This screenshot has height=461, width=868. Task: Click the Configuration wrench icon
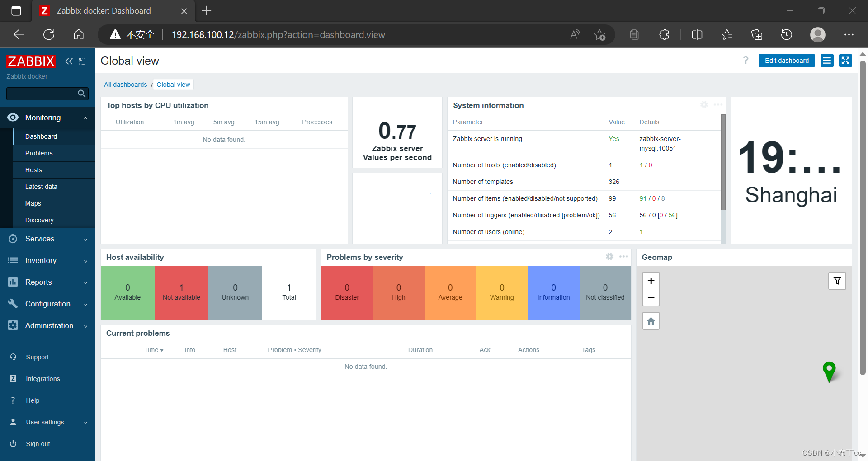[13, 304]
